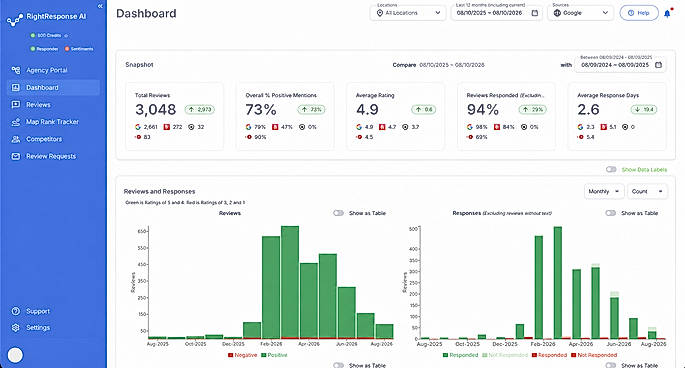
Task: Click Google icon in Average Response Days card
Action: click(580, 127)
